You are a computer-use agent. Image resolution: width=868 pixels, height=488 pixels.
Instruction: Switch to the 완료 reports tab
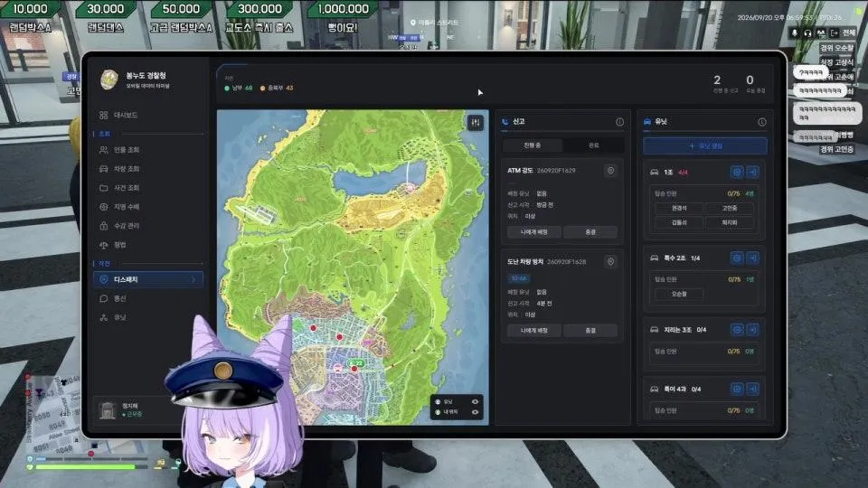pos(593,145)
